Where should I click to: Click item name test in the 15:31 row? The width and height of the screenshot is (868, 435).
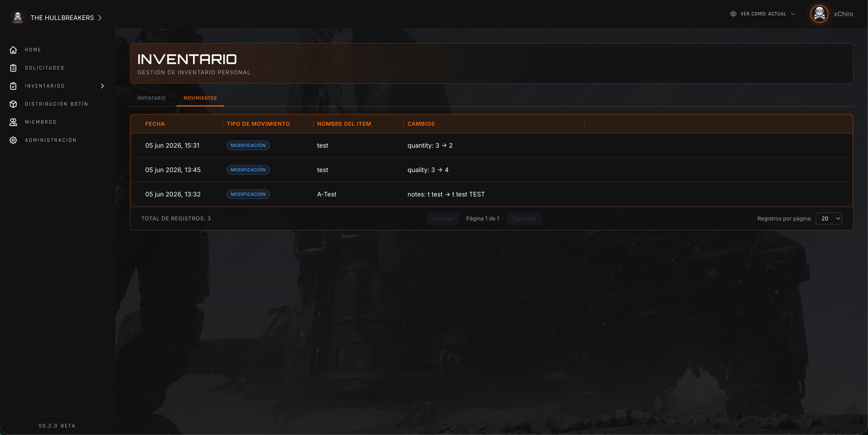[x=323, y=146]
